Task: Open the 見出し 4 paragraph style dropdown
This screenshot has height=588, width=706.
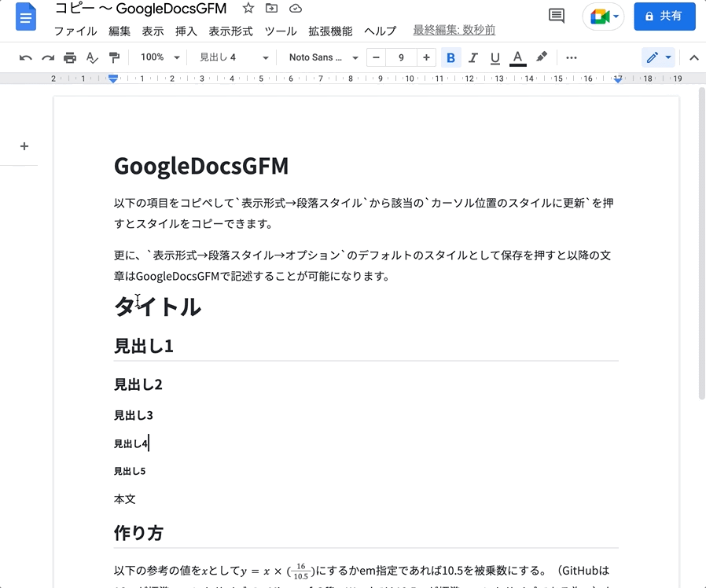Action: point(233,57)
